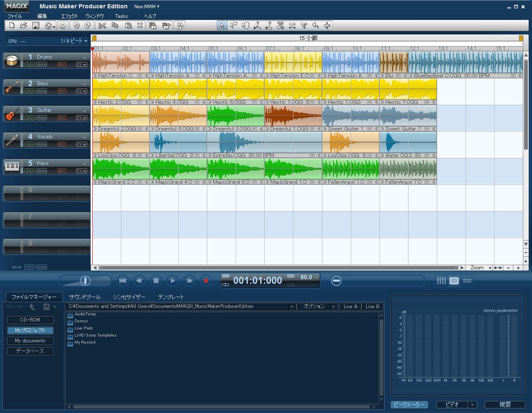Open program settings via the gear icon

(x=63, y=26)
